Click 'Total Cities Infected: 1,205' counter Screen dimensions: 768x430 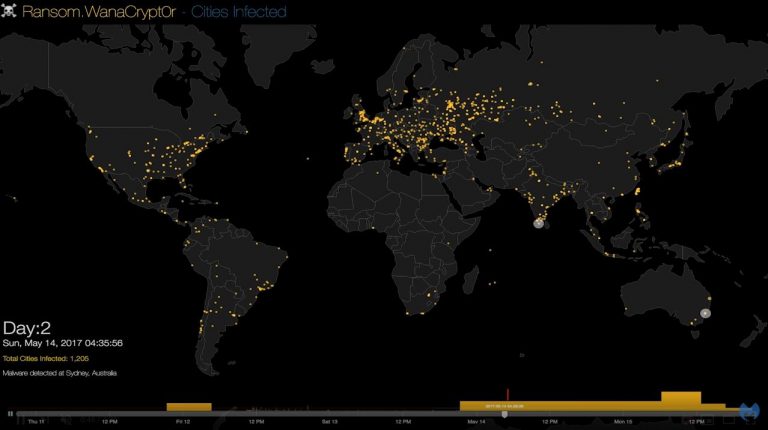(46, 358)
